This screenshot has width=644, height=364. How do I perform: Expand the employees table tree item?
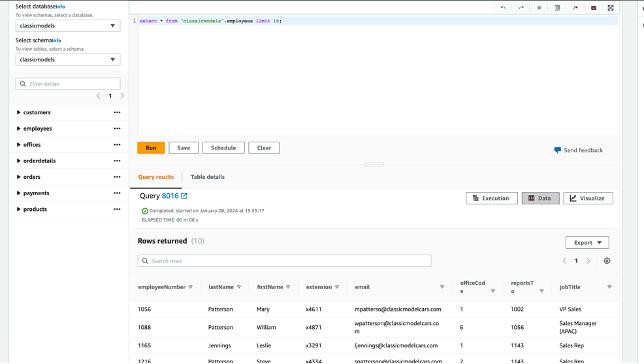pos(18,129)
